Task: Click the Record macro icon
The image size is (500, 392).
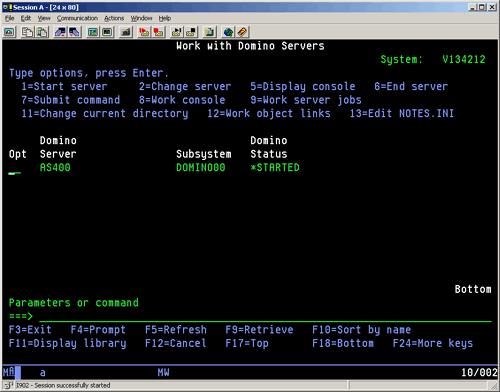Action: click(x=144, y=32)
